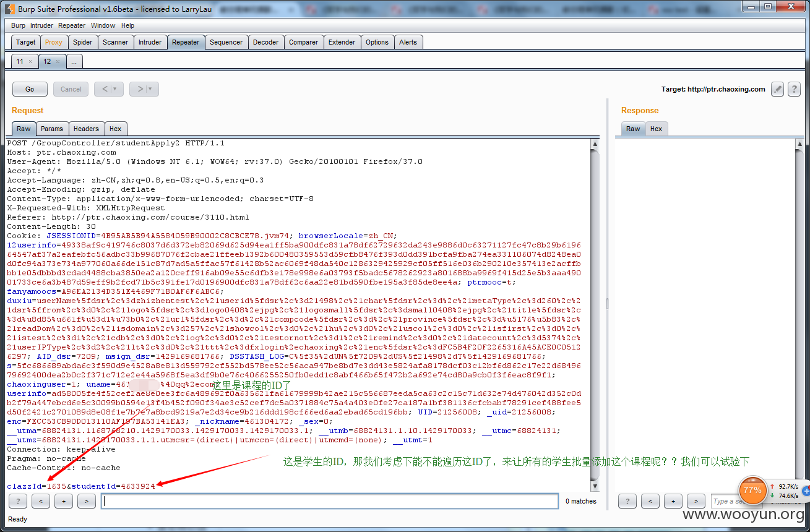Send the request with the Go button
810x532 pixels.
[x=30, y=89]
